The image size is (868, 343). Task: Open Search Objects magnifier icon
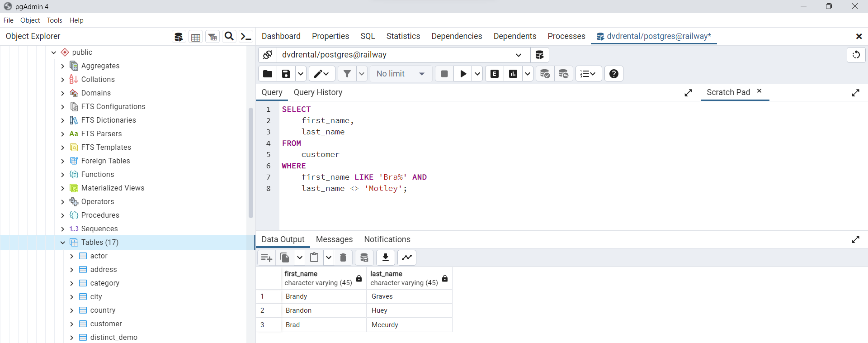(x=229, y=36)
